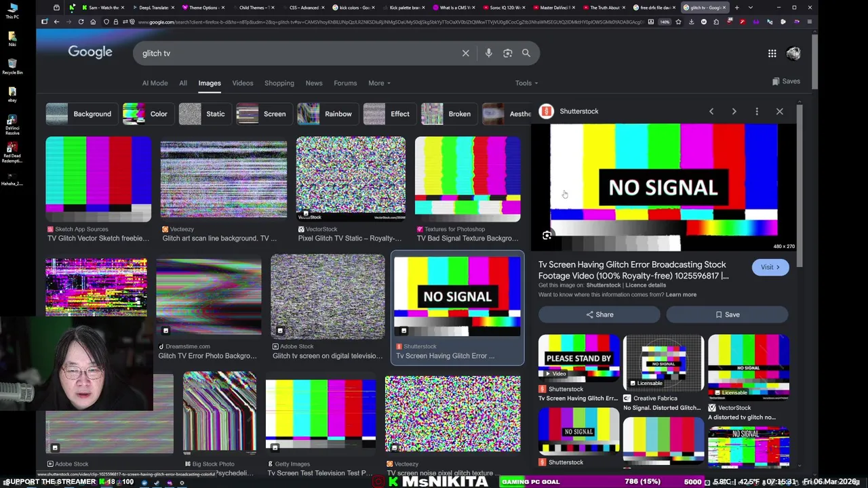Clear the search box with the X icon
This screenshot has height=488, width=868.
click(x=465, y=53)
